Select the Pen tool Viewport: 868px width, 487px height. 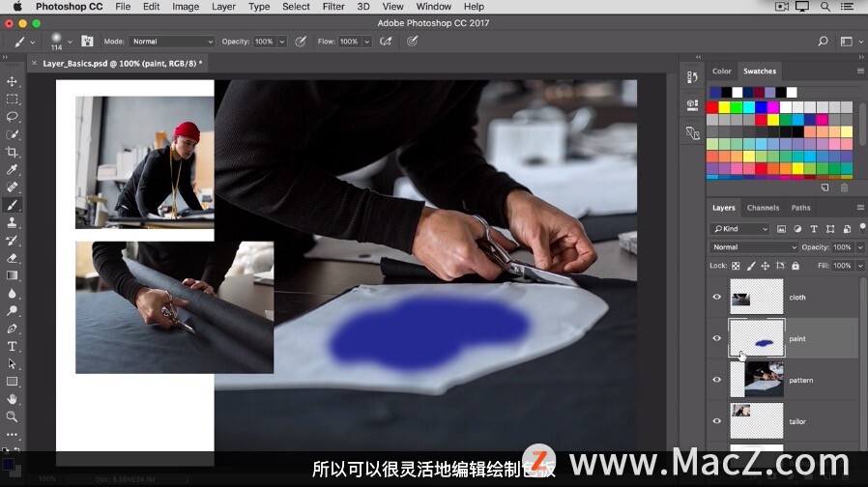click(12, 329)
